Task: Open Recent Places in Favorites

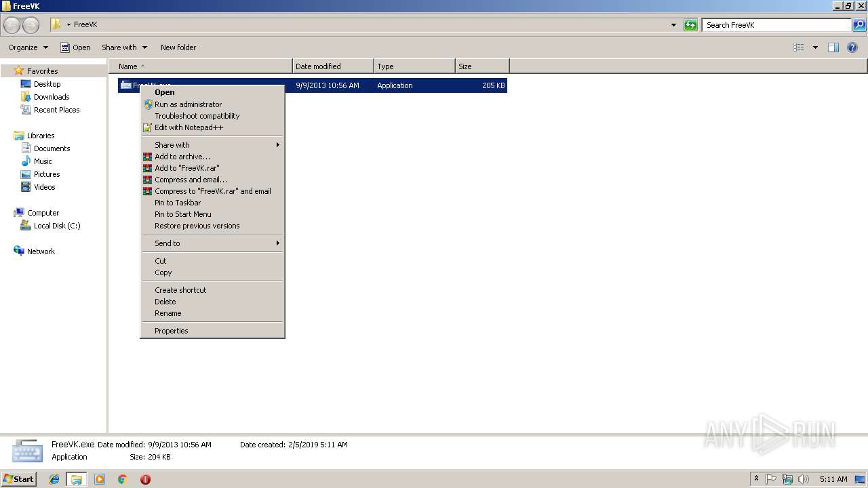Action: [56, 110]
